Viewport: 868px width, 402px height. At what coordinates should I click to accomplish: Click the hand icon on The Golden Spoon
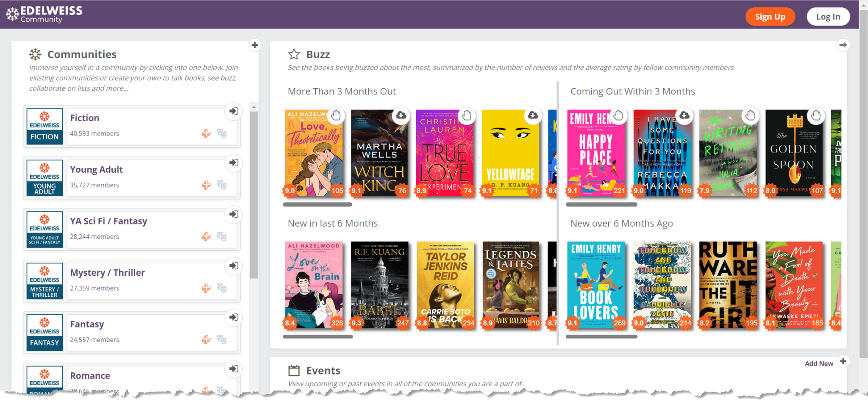(x=816, y=115)
